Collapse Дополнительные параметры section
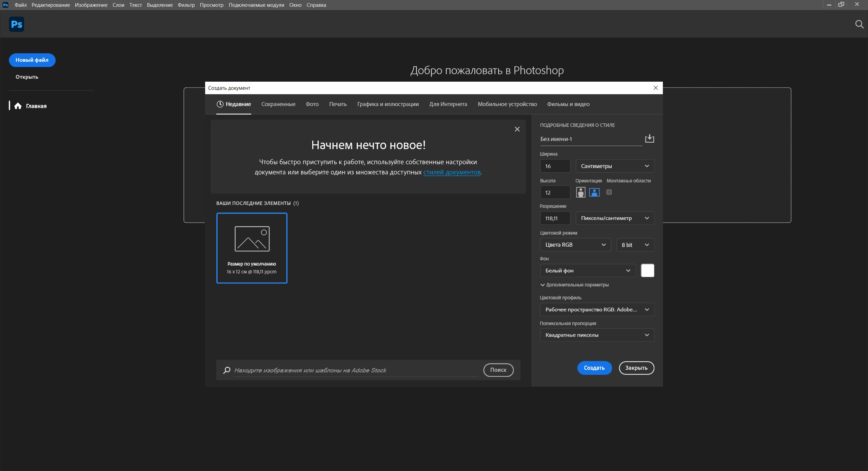868x471 pixels. pyautogui.click(x=574, y=285)
